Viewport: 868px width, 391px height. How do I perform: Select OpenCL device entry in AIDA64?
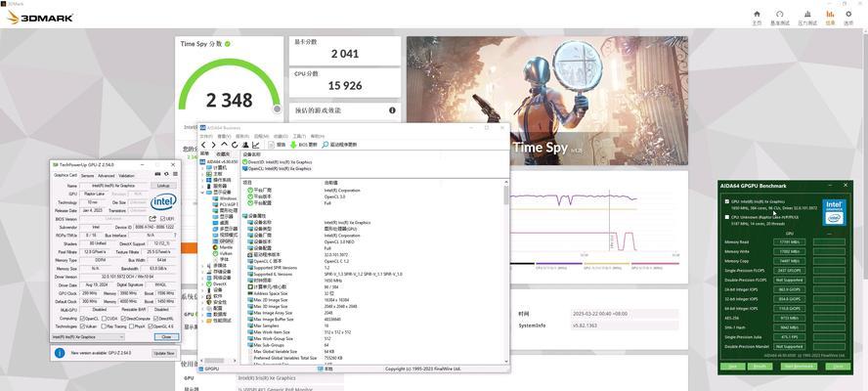pos(277,168)
